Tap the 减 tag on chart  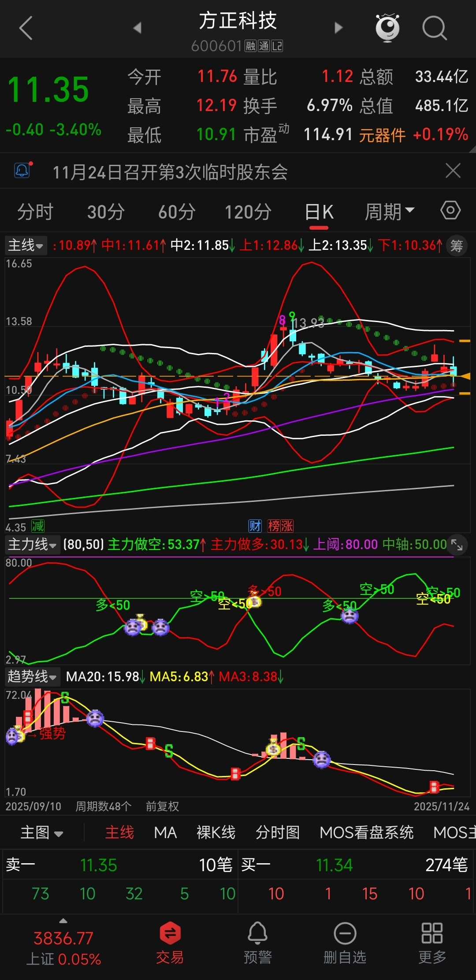[x=37, y=526]
